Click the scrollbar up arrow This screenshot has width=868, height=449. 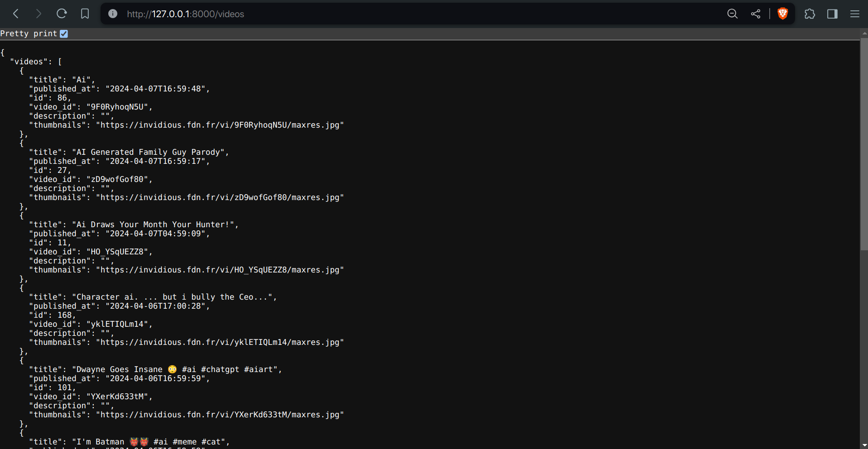864,33
